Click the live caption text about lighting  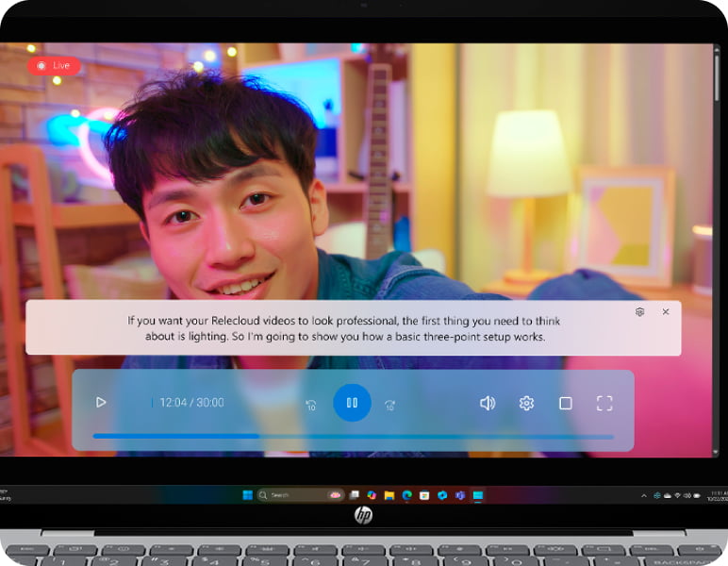344,328
